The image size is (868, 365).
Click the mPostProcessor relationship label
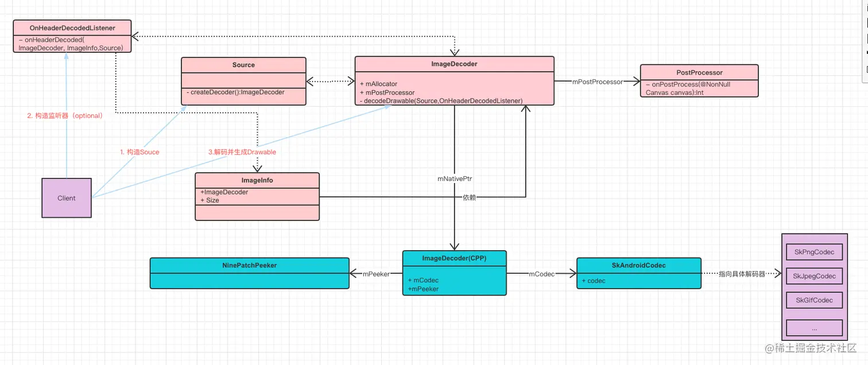coord(597,81)
